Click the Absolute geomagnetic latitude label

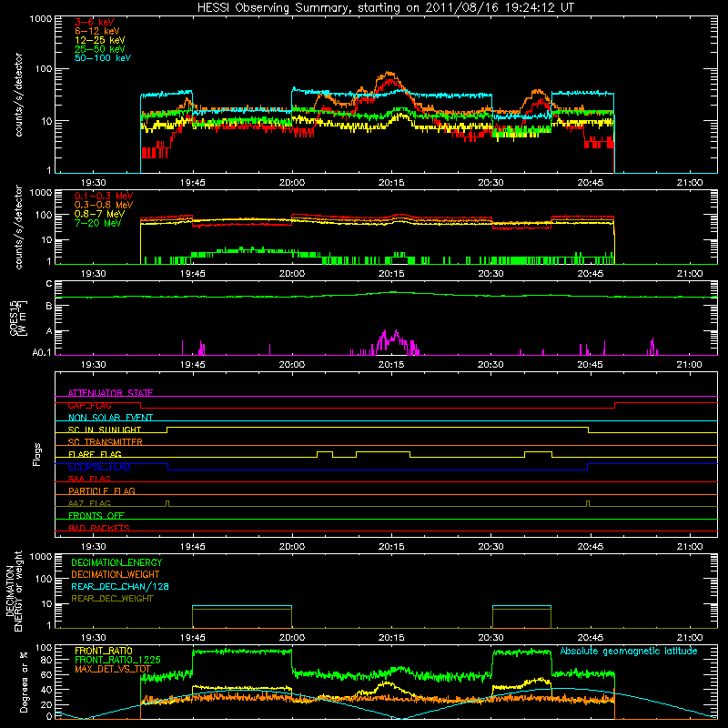[x=629, y=651]
